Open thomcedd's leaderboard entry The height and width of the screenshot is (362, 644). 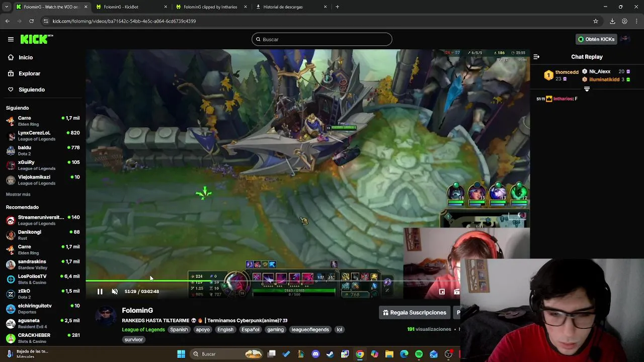pyautogui.click(x=562, y=75)
